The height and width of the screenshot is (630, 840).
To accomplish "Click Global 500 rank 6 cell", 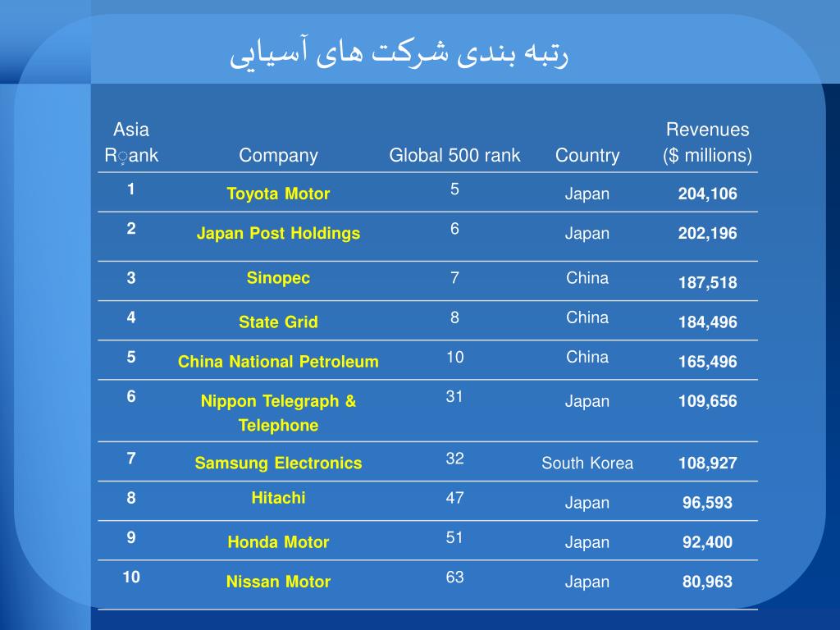I will click(x=454, y=229).
